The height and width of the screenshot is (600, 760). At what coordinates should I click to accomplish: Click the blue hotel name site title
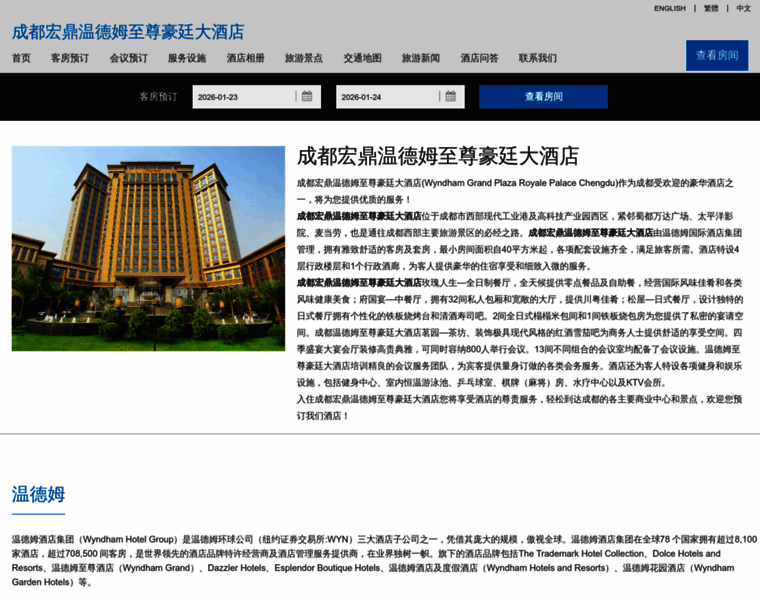128,32
